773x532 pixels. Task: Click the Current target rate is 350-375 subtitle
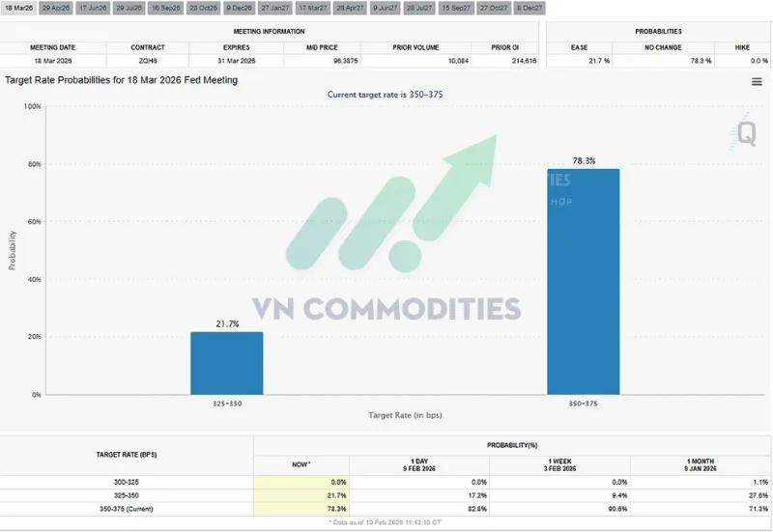385,94
